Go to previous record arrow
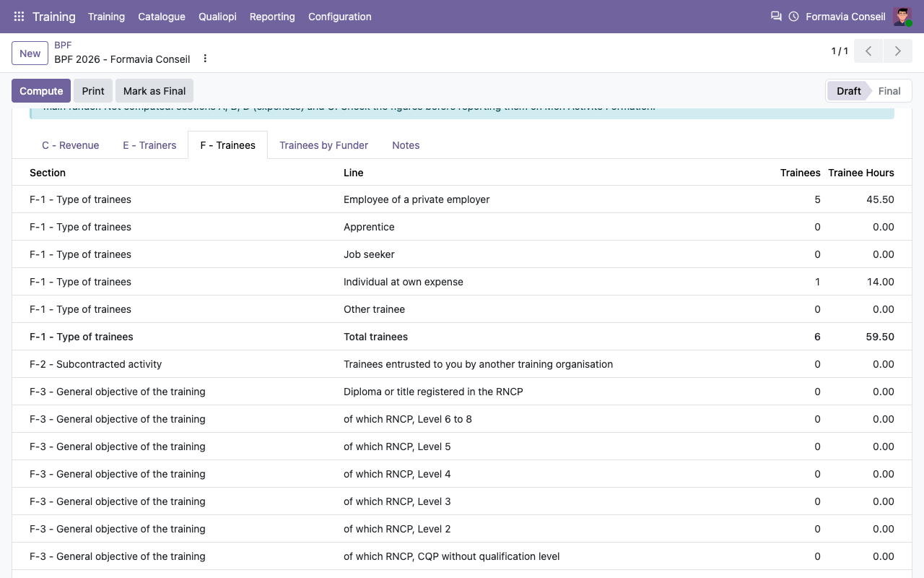The width and height of the screenshot is (924, 578). [868, 51]
